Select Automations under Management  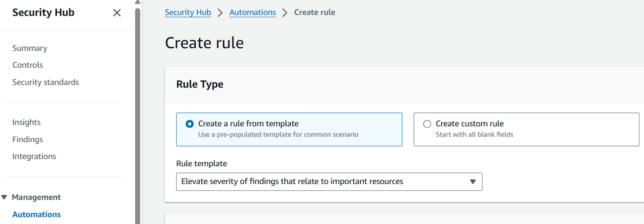(x=36, y=214)
